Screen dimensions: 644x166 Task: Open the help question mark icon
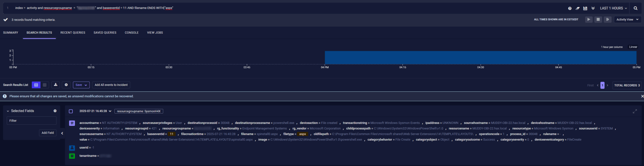click(570, 8)
